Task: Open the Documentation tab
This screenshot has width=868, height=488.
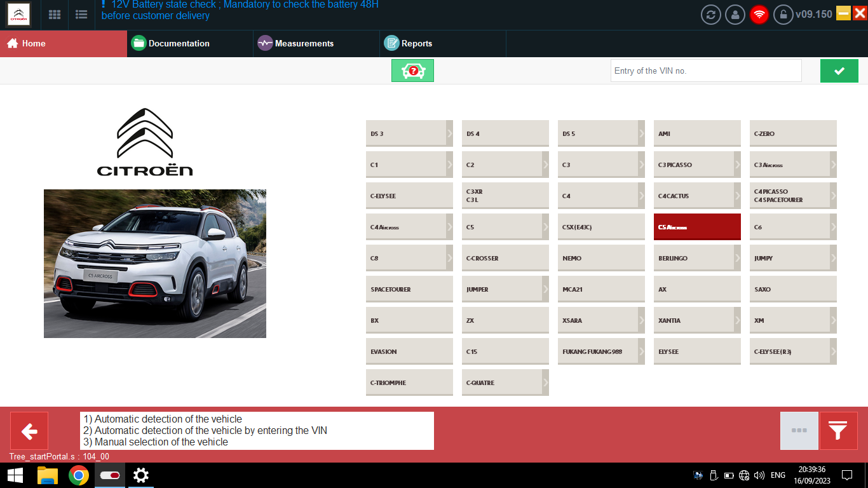Action: click(190, 43)
